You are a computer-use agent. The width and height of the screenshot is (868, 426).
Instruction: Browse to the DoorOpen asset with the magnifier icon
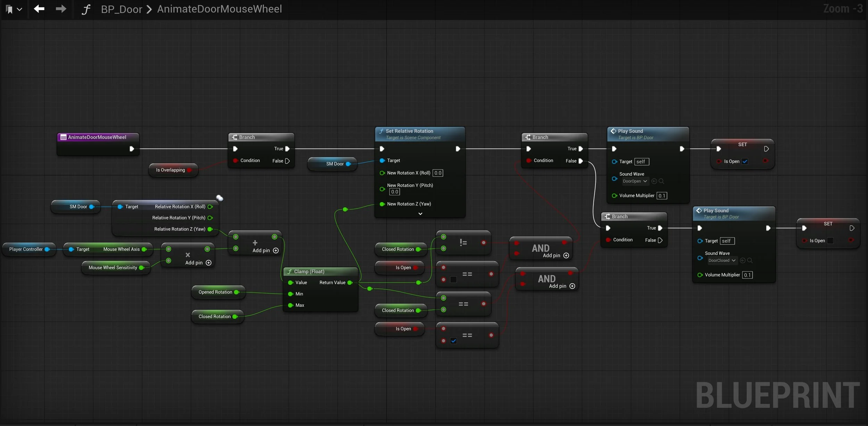pos(661,181)
